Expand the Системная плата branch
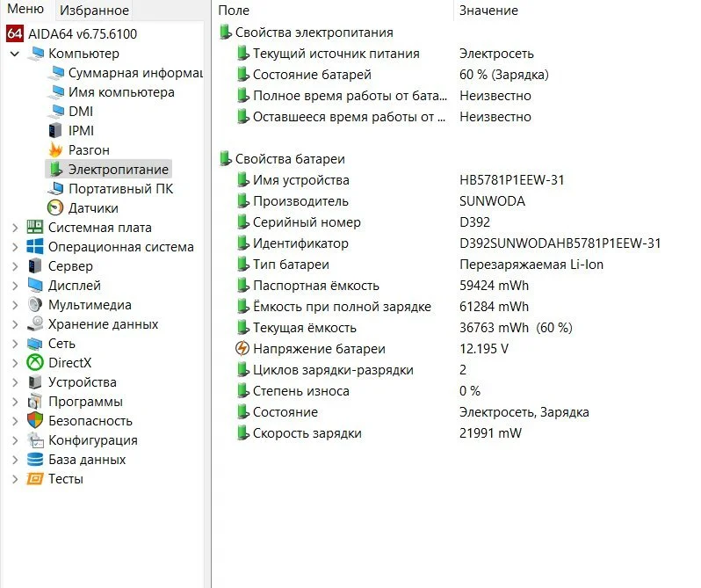The height and width of the screenshot is (588, 701). coord(14,228)
